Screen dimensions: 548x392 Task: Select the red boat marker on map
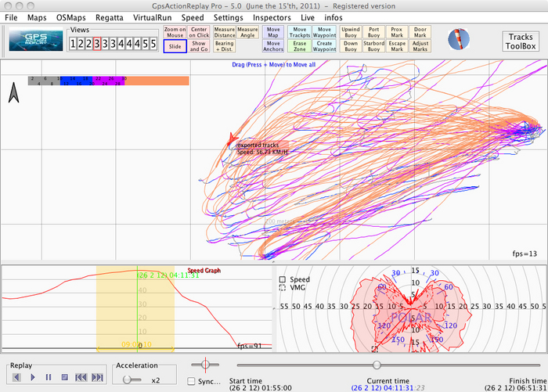232,140
